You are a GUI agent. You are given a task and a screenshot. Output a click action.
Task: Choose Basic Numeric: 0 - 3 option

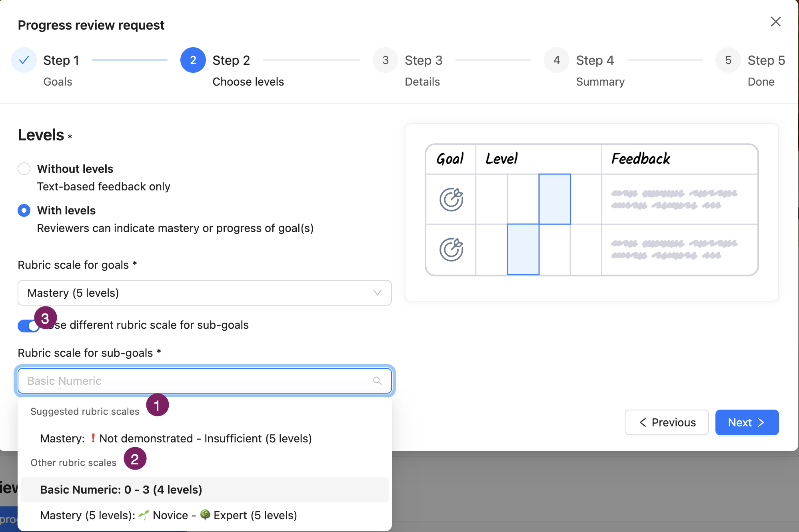point(205,490)
